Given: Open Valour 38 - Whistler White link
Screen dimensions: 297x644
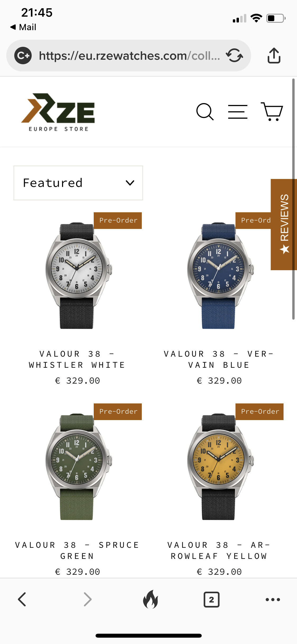Looking at the screenshot, I should (x=77, y=359).
